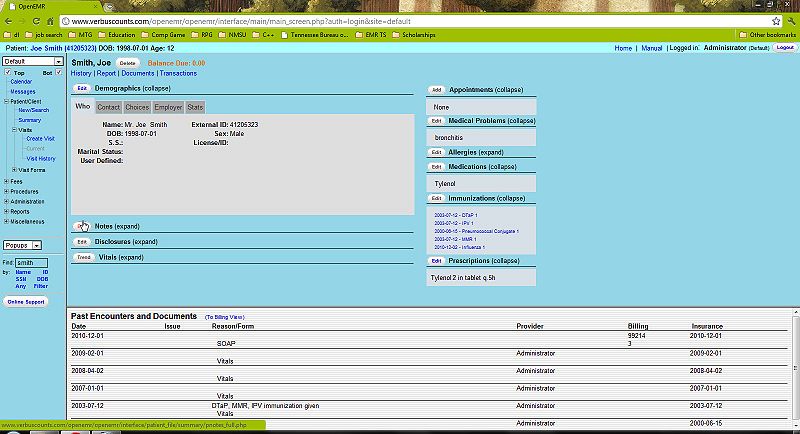Open the Popups dropdown
Viewport: 800px width, 434px height.
point(22,245)
